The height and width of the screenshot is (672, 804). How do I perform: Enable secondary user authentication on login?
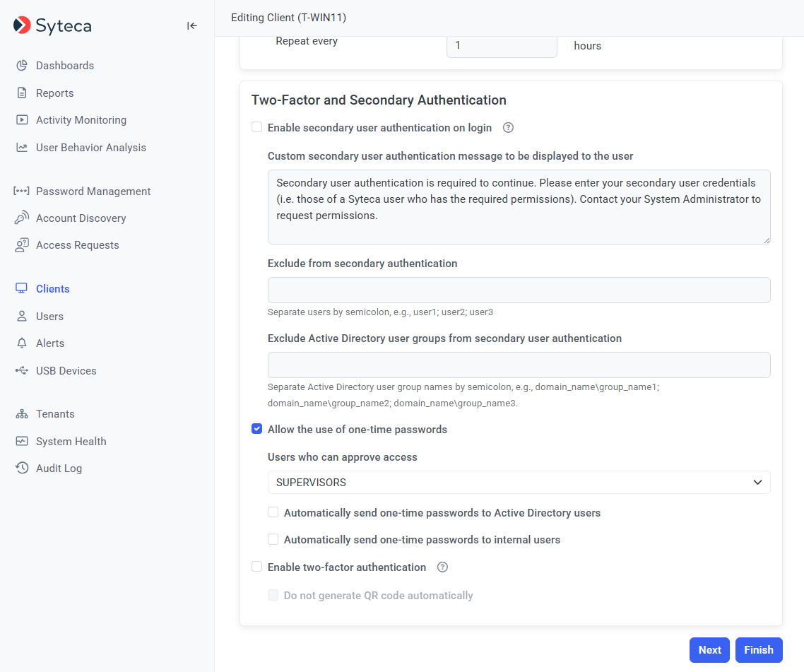pyautogui.click(x=257, y=128)
